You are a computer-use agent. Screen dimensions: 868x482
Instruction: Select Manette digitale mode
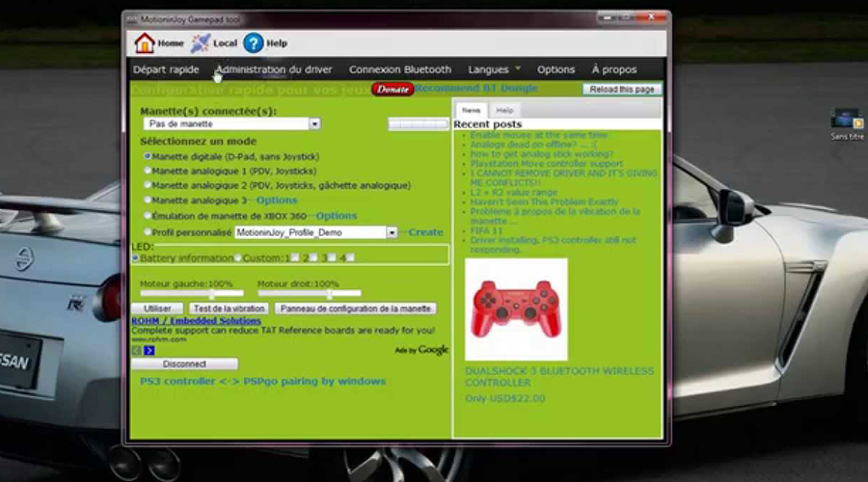coord(148,156)
